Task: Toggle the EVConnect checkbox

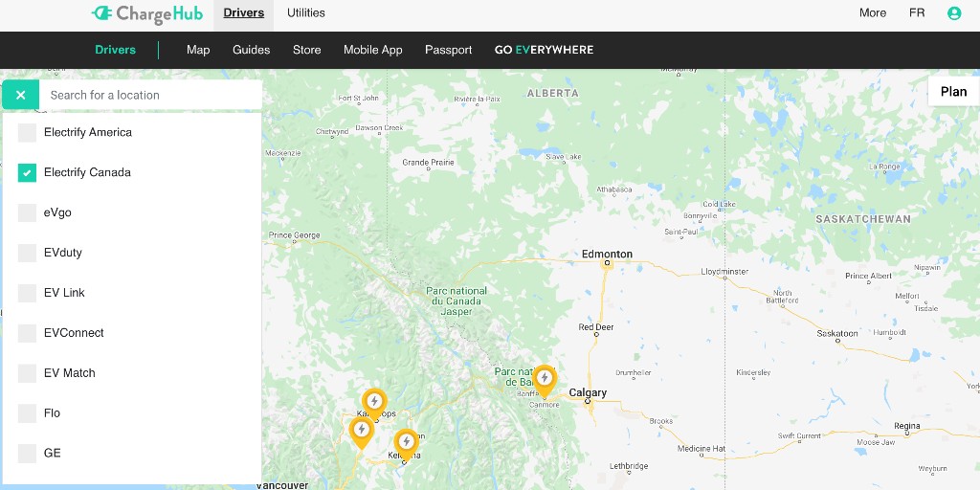Action: pyautogui.click(x=27, y=333)
